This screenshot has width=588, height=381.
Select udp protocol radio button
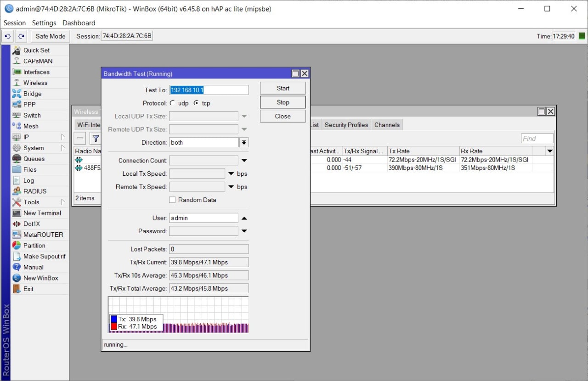point(172,103)
